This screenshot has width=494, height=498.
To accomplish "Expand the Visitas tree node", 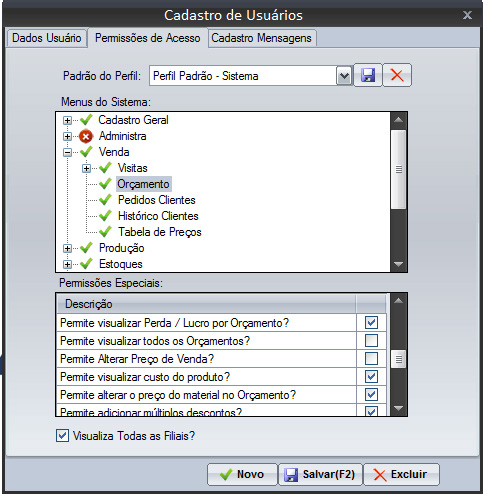I will [86, 168].
